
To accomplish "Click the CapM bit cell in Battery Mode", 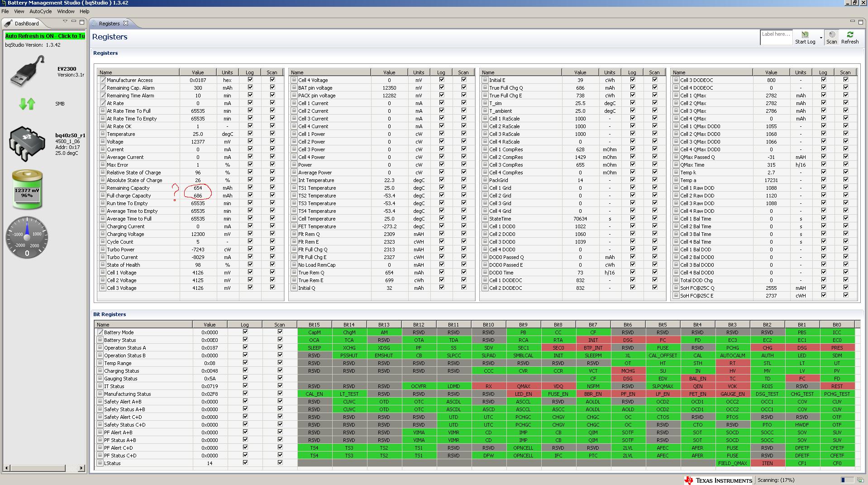I will point(314,332).
